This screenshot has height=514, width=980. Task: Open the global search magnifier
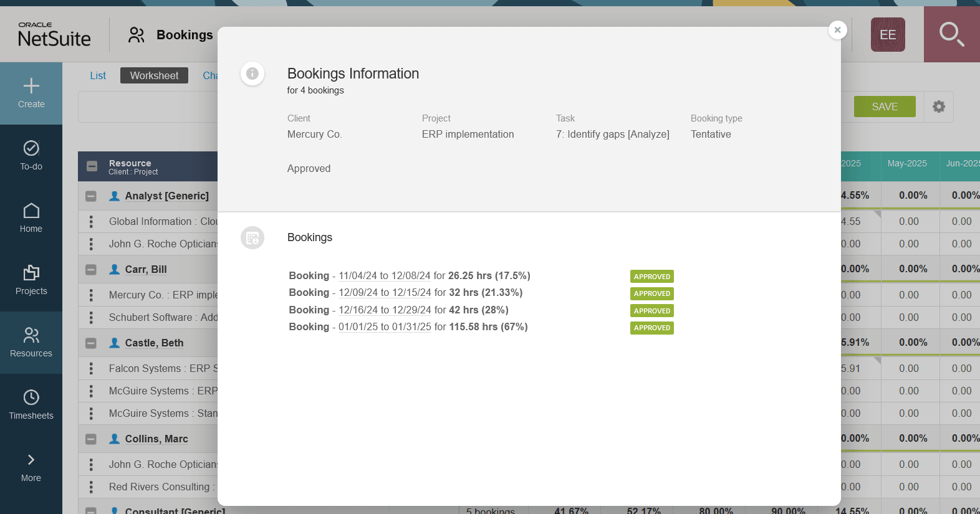pyautogui.click(x=952, y=34)
